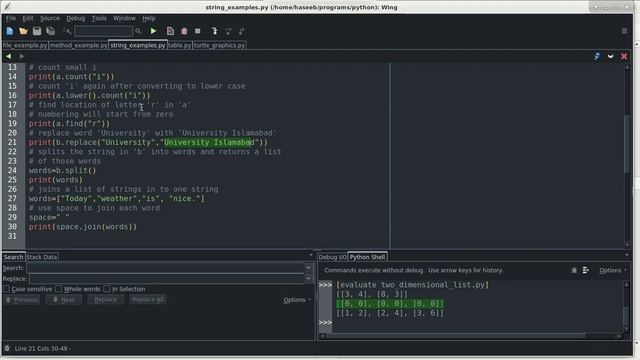Screen dimensions: 640x360
Task: Open the Debug menu
Action: coord(76,18)
